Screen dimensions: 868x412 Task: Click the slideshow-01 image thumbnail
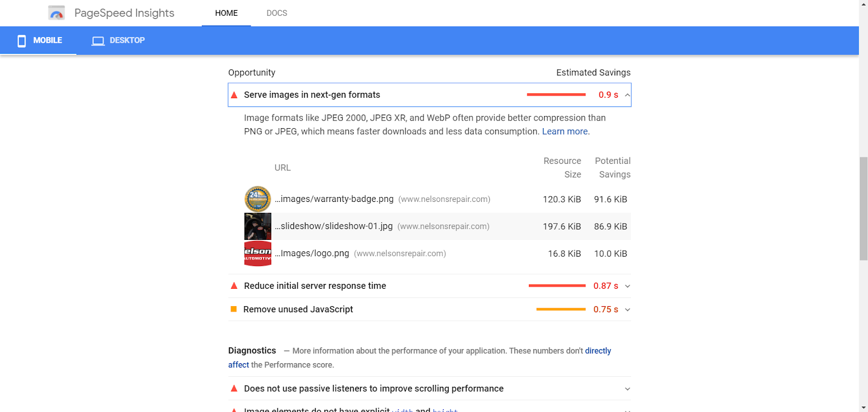click(x=258, y=226)
